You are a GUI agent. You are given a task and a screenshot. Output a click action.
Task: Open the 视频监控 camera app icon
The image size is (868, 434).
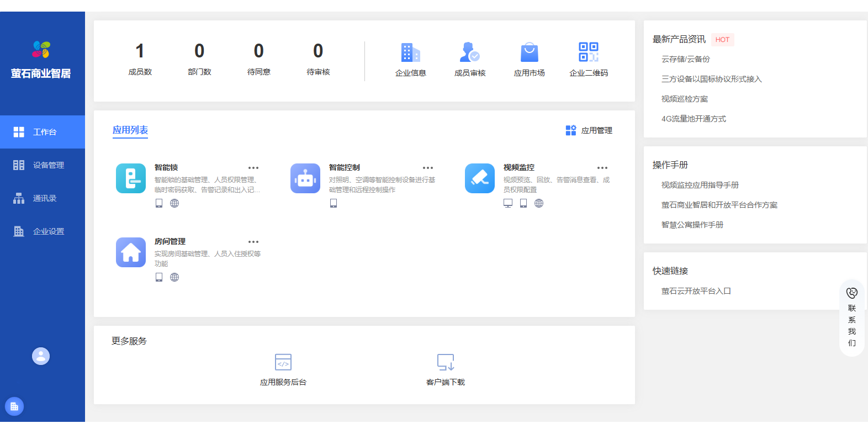pos(480,178)
